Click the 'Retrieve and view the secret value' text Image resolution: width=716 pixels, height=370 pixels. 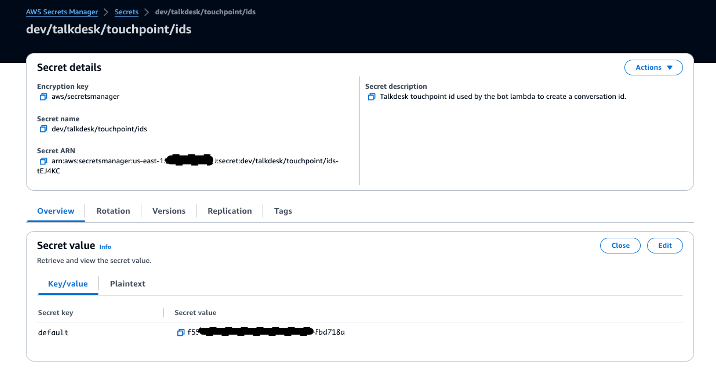(x=94, y=261)
